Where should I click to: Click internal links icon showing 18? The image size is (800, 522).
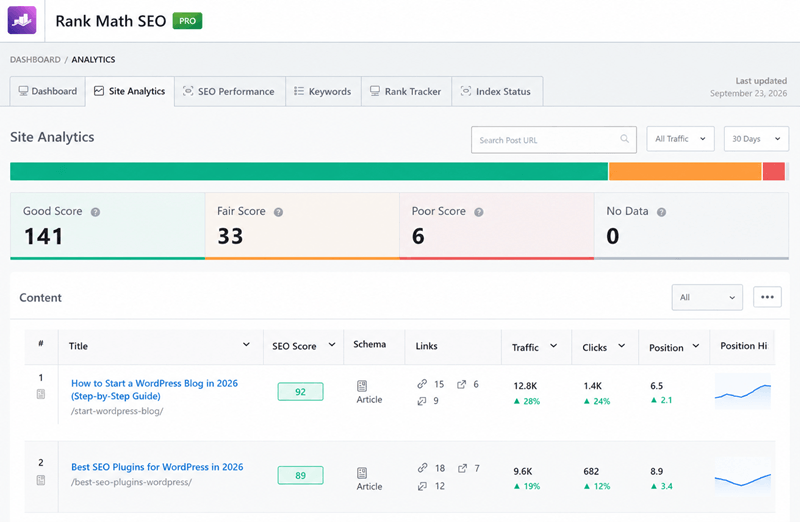422,467
